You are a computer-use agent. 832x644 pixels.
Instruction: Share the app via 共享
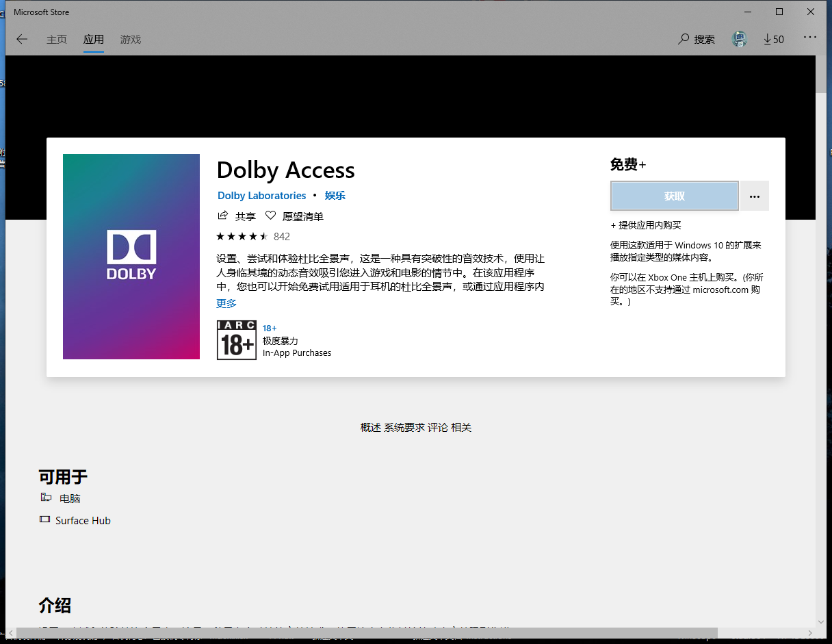(x=237, y=216)
